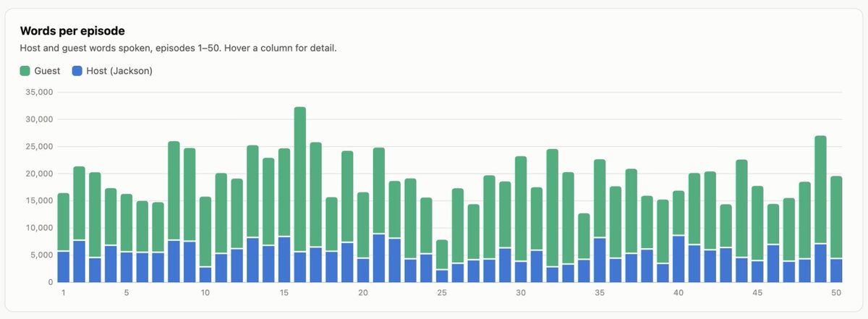Select episode 40's host segment

678,260
